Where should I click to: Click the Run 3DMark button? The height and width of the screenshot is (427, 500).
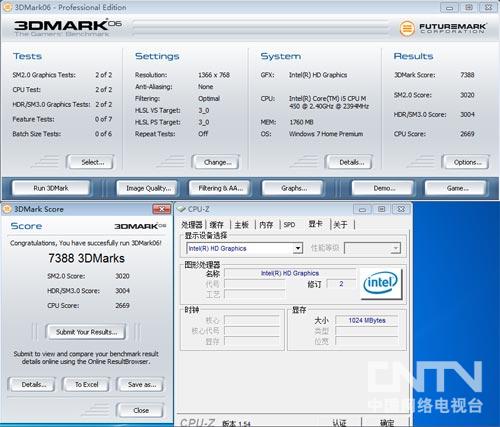point(51,188)
